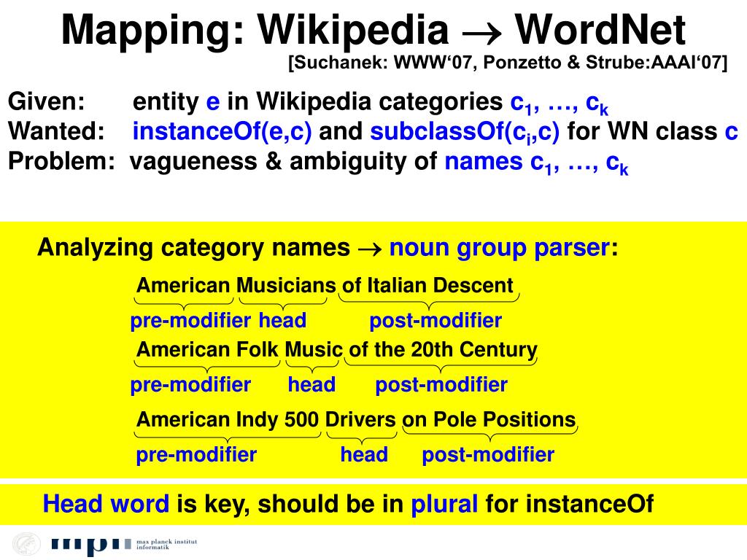
Task: Select the blue word 'plural' in the bottom banner
Action: pos(444,505)
